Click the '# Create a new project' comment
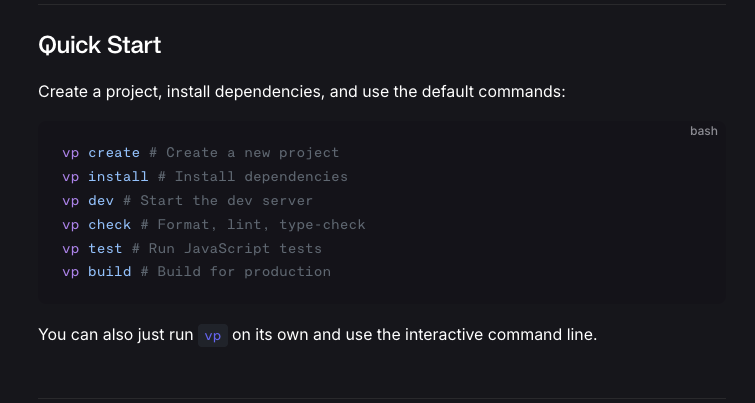The image size is (755, 403). (244, 153)
